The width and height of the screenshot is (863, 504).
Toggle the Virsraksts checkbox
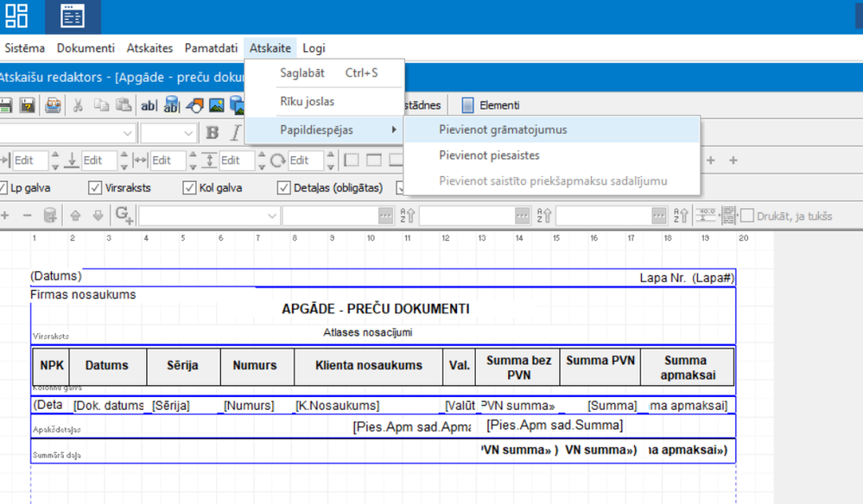coord(95,187)
